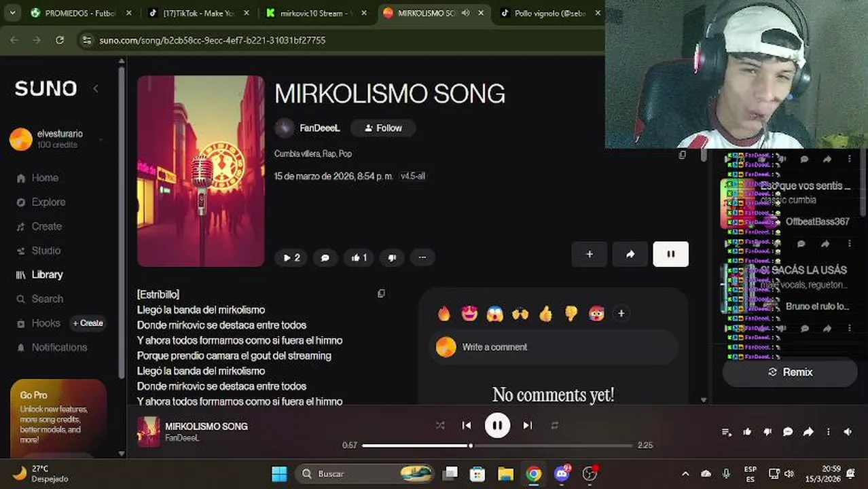Skip to the next track

click(x=528, y=425)
